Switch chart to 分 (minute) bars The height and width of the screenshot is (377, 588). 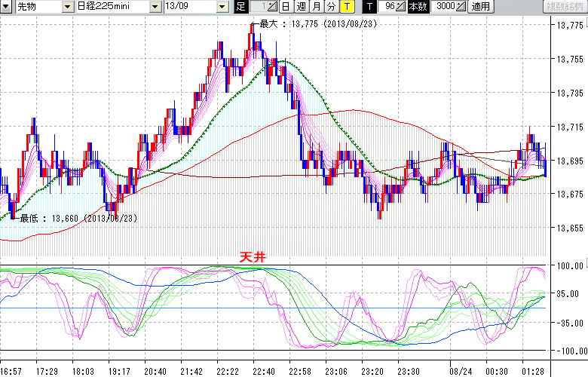coord(331,7)
